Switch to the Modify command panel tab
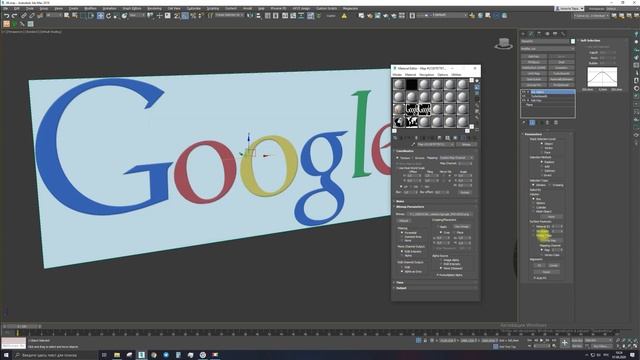640x360 pixels. tap(531, 34)
